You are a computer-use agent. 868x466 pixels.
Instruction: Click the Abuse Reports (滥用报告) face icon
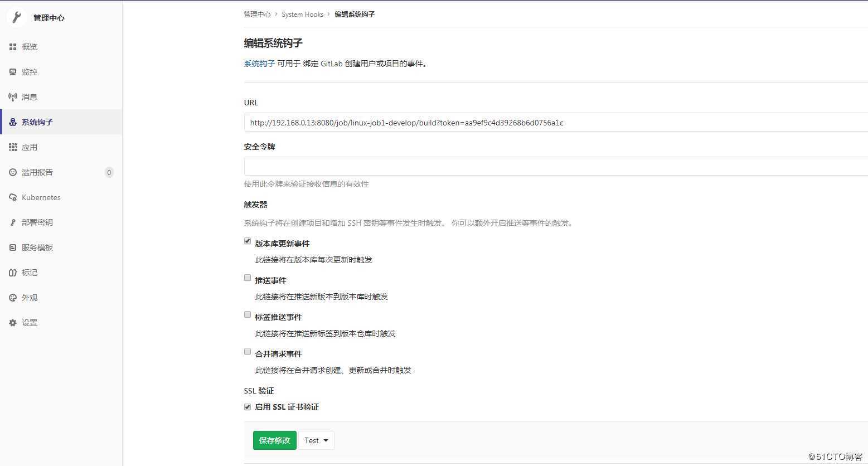click(13, 172)
